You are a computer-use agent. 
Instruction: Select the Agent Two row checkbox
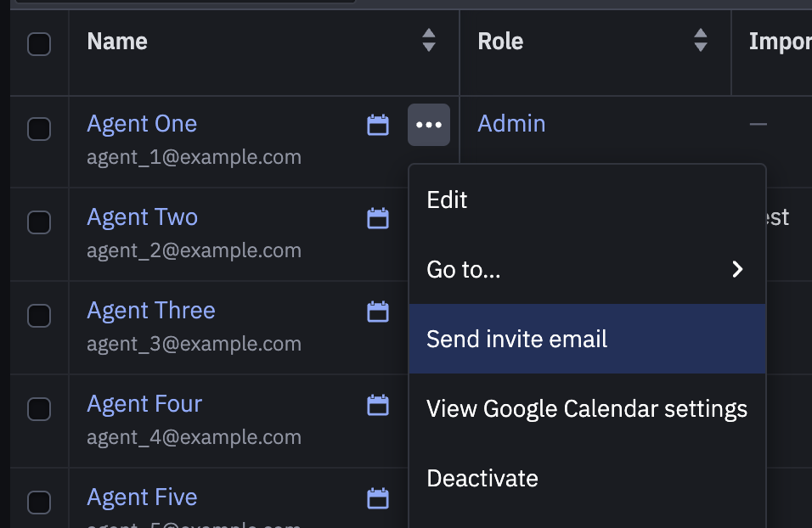pos(39,222)
